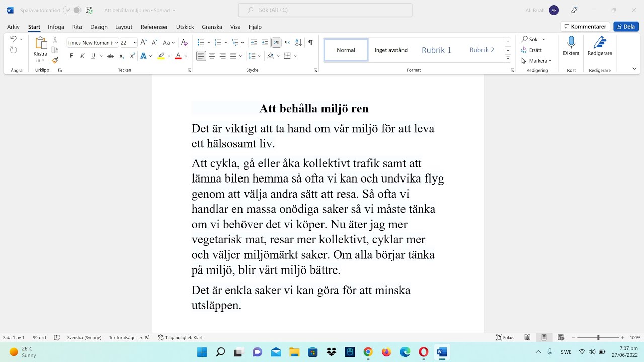Screen dimensions: 644x362
Task: Expand the Klistra in paste options
Action: [40, 58]
